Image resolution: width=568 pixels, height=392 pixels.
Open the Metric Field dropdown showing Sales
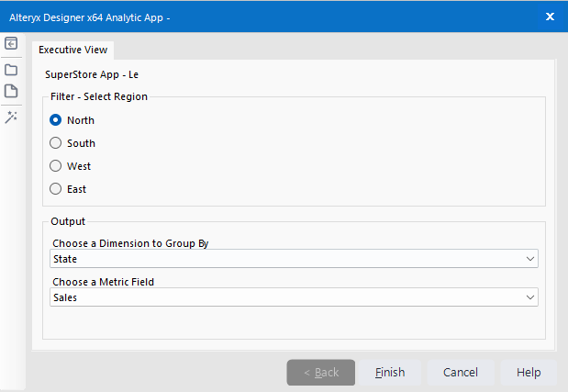(x=294, y=297)
